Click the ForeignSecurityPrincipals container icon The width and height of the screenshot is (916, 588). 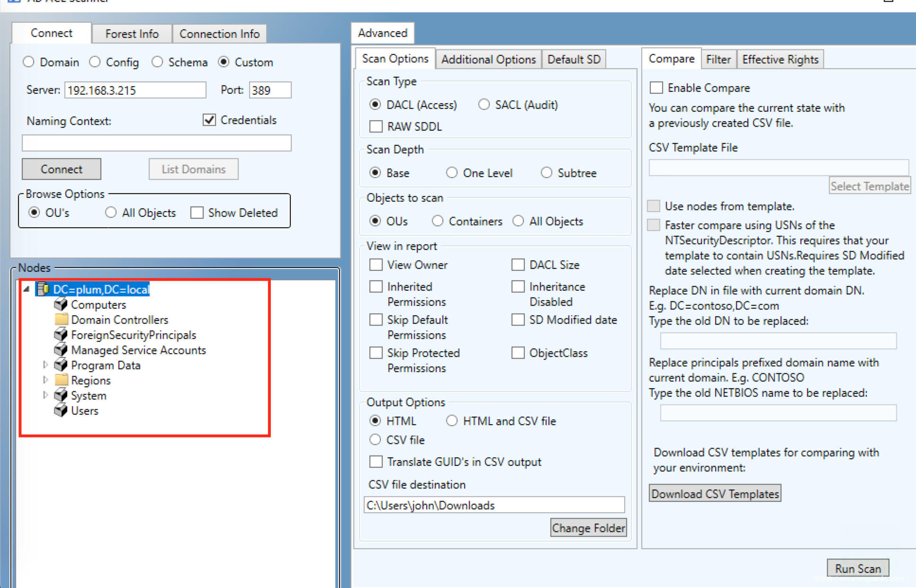pyautogui.click(x=61, y=334)
